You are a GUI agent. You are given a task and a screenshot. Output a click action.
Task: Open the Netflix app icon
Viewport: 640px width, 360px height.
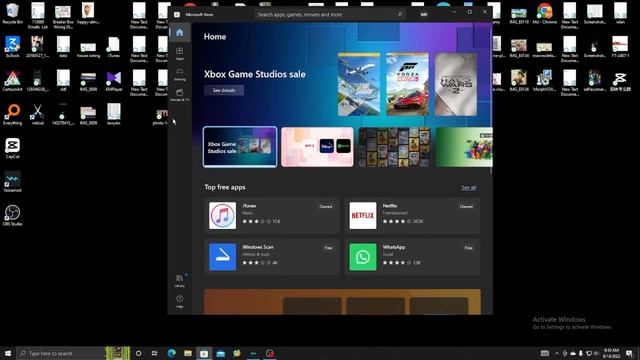(363, 216)
